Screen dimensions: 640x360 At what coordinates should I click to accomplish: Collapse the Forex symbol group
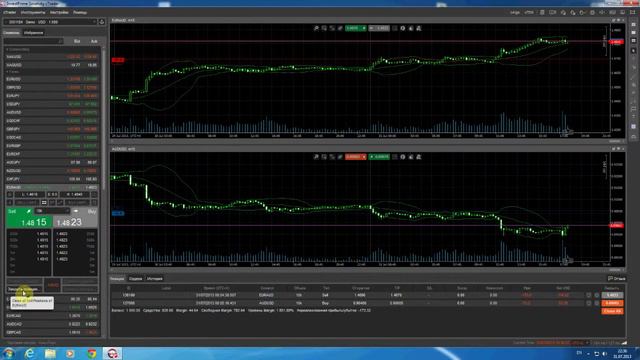click(x=12, y=72)
